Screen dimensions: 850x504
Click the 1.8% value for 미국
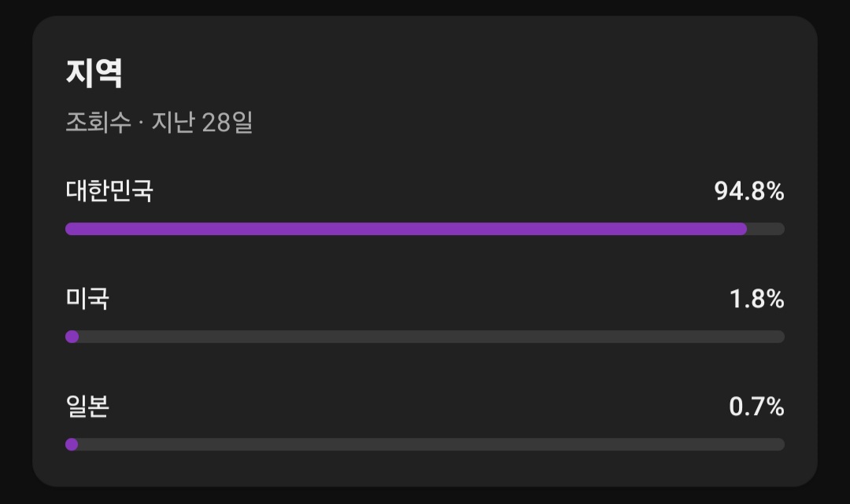[x=756, y=299]
